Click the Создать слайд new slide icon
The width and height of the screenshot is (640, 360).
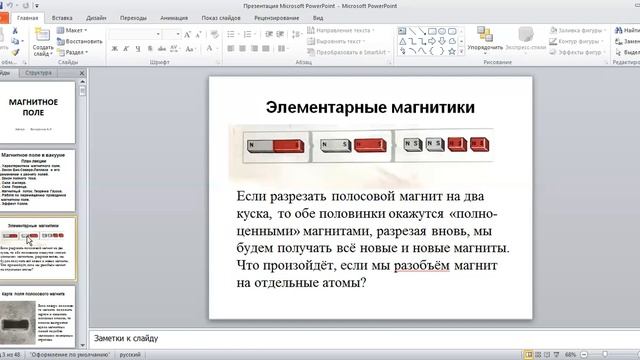pyautogui.click(x=42, y=35)
